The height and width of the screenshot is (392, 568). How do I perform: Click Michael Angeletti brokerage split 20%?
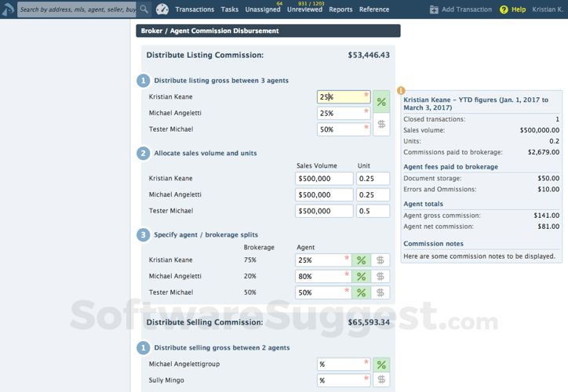point(249,276)
